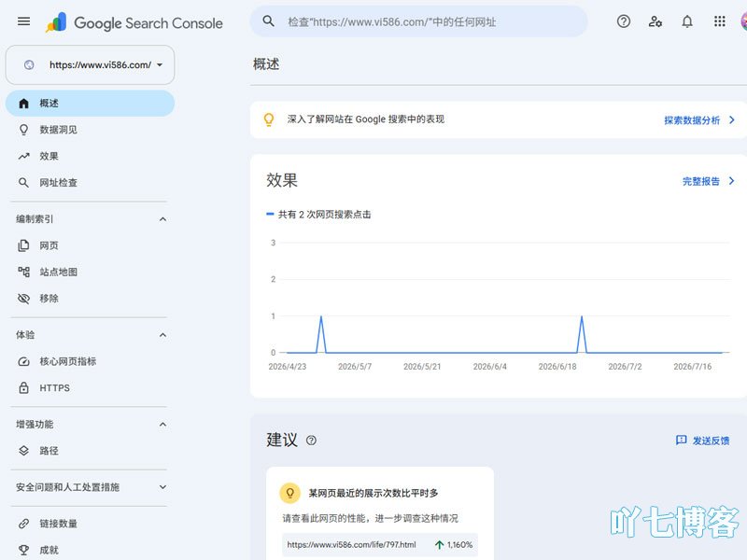
Task: Toggle the 共有 2 次网页搜索点击 legend
Action: 318,215
